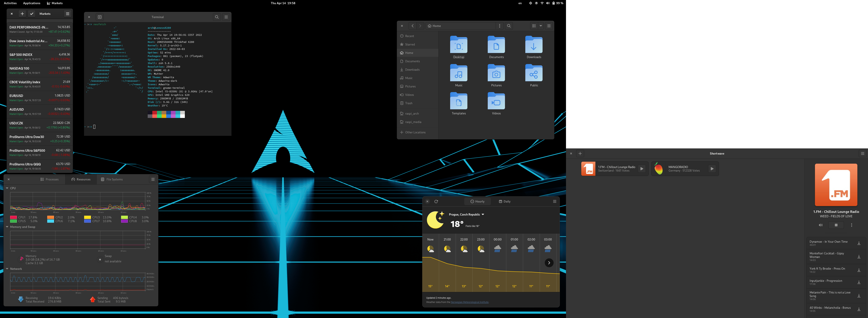Add a station in Shortwave

[x=580, y=153]
